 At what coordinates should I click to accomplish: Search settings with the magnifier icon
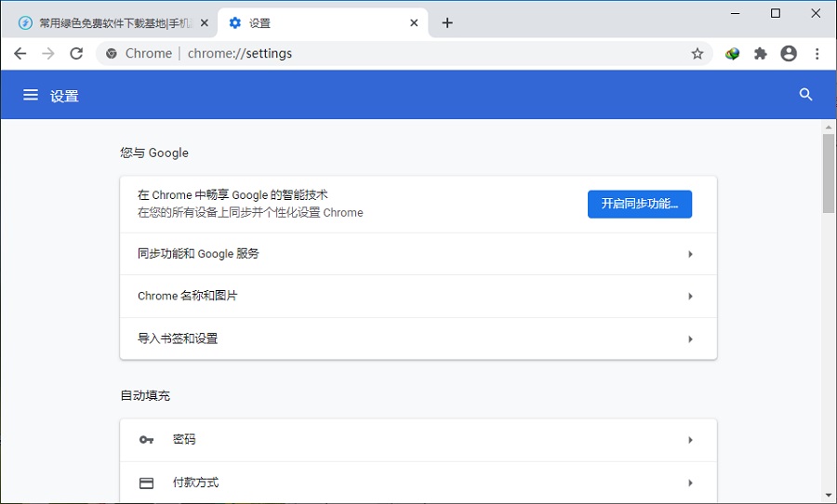[805, 95]
